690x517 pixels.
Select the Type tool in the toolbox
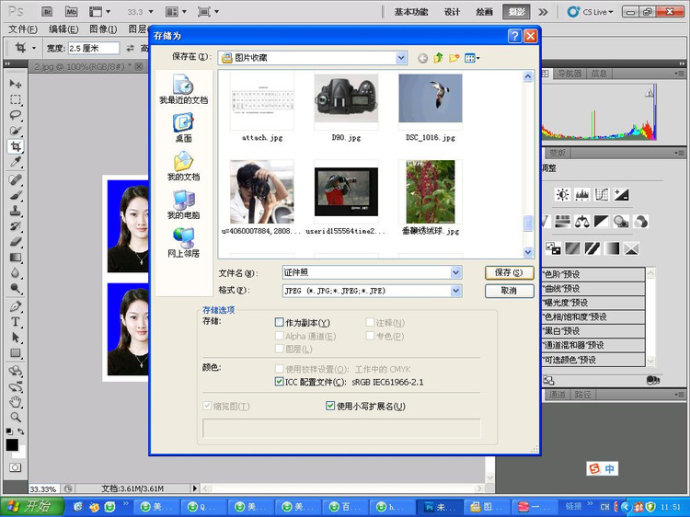pyautogui.click(x=16, y=322)
